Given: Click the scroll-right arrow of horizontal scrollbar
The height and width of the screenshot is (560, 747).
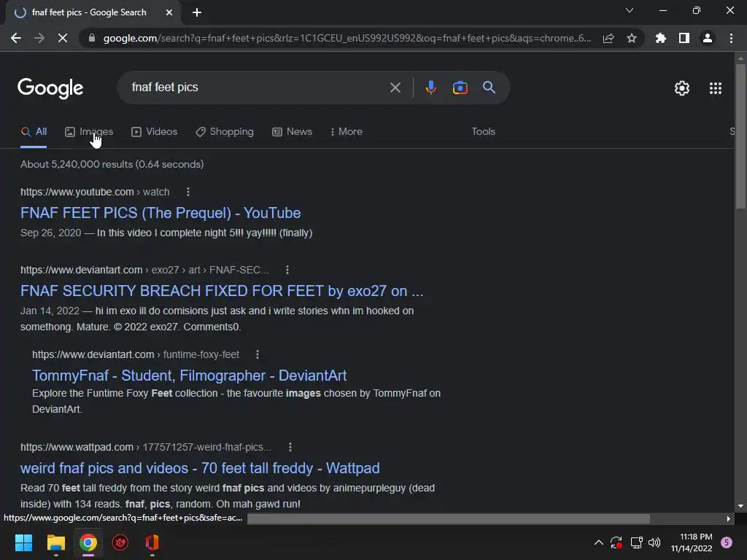Looking at the screenshot, I should (x=729, y=518).
